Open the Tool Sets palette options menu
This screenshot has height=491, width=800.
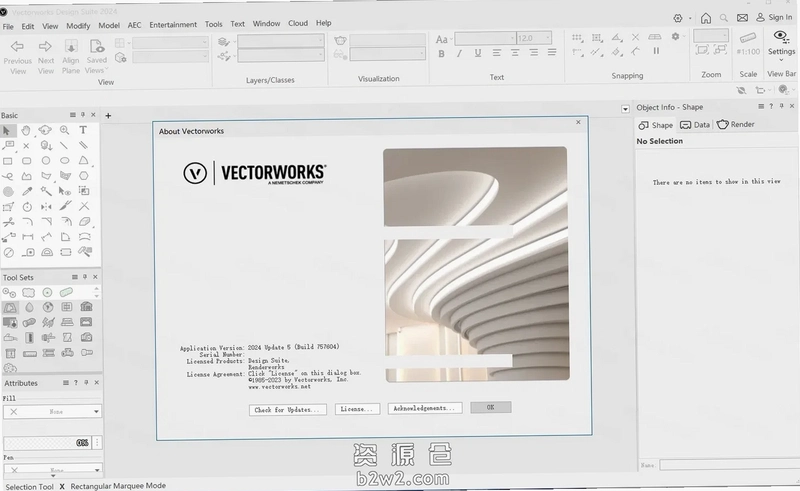(75, 277)
